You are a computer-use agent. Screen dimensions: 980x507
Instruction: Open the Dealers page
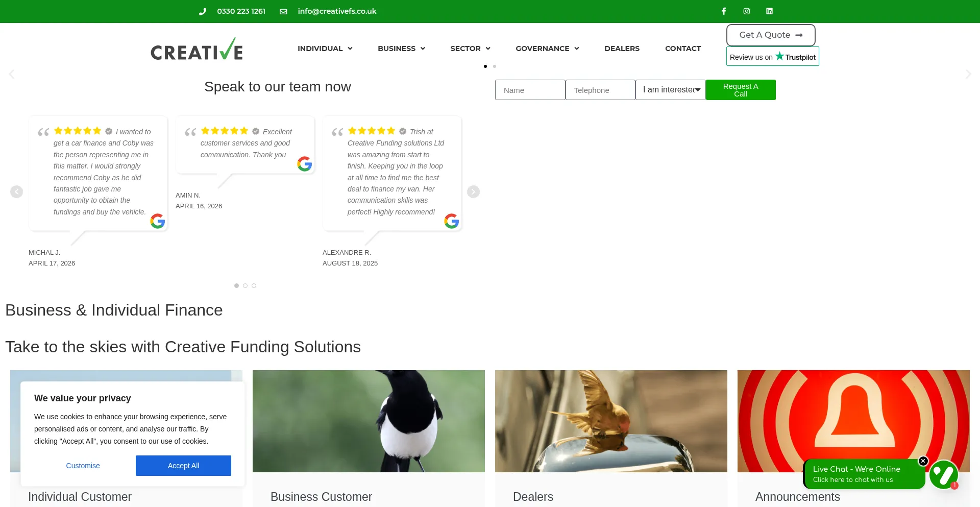622,49
